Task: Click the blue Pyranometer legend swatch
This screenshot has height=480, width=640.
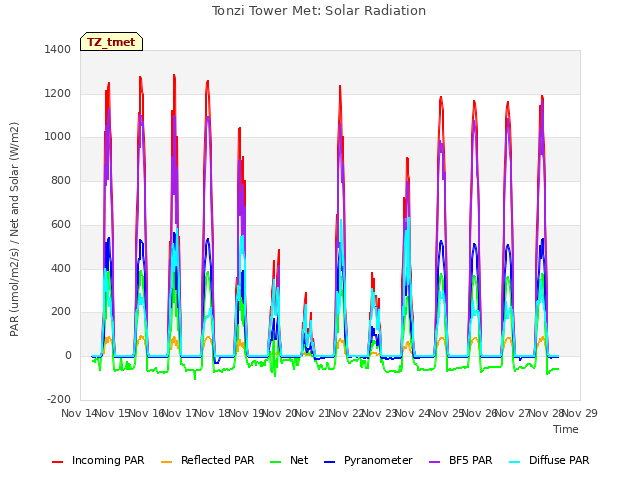Action: [329, 462]
